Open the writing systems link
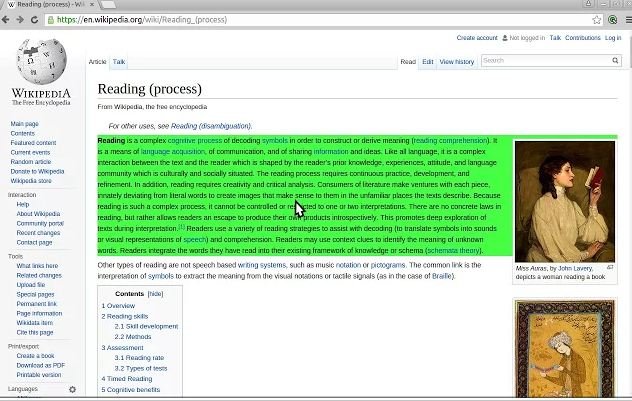 262,265
